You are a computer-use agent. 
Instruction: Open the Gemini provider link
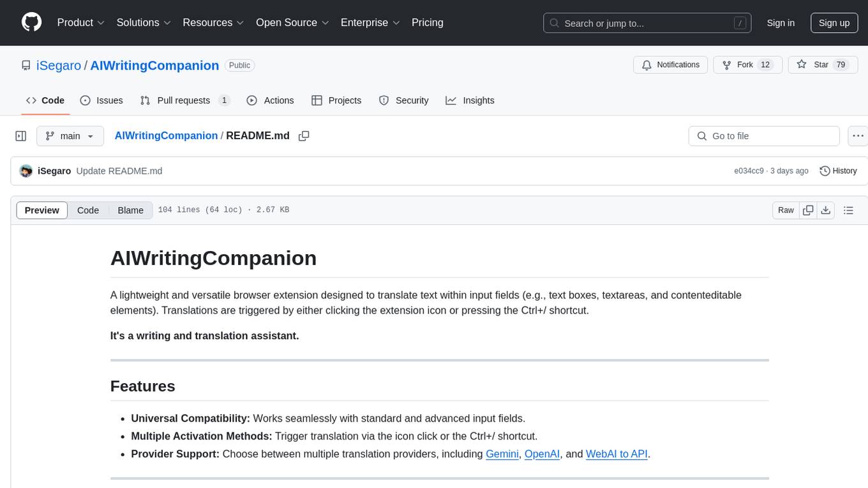pos(502,454)
